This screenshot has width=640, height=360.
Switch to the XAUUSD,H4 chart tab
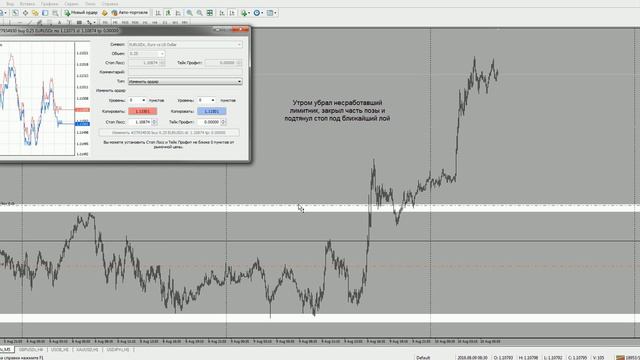87,350
